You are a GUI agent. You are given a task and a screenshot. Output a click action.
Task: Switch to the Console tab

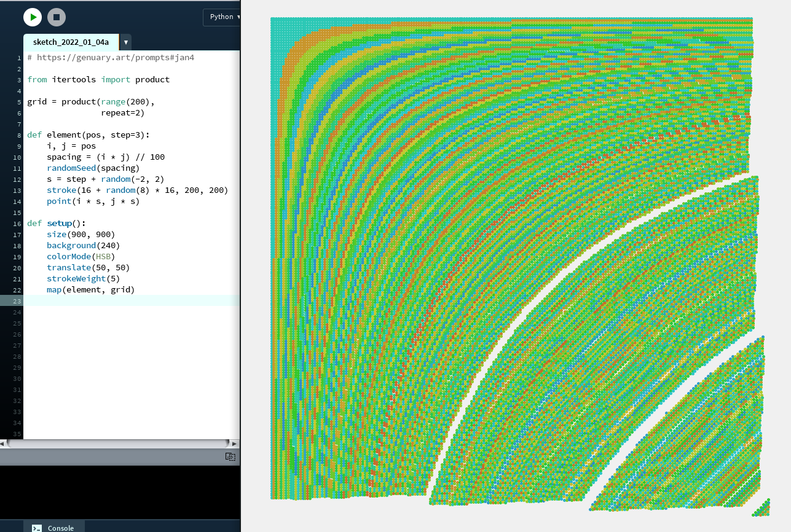54,527
